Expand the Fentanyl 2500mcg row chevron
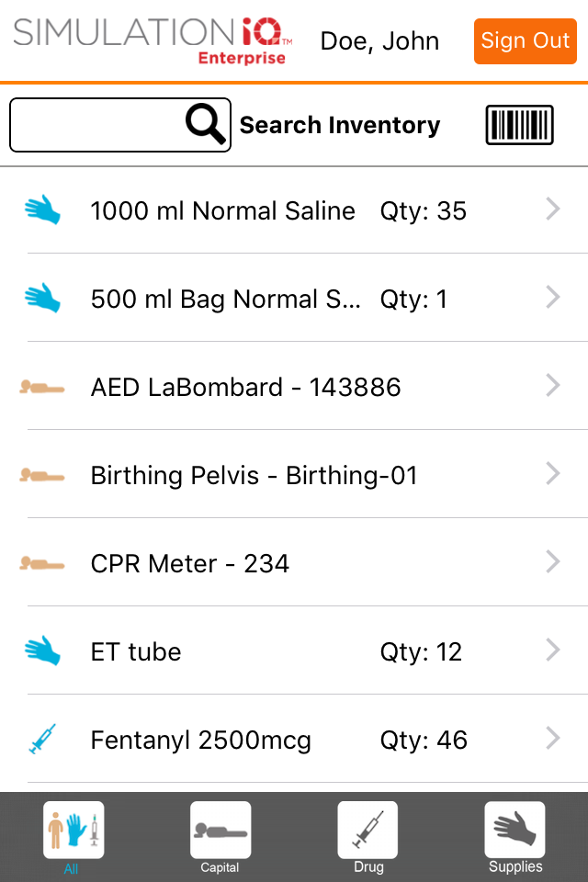 [553, 738]
